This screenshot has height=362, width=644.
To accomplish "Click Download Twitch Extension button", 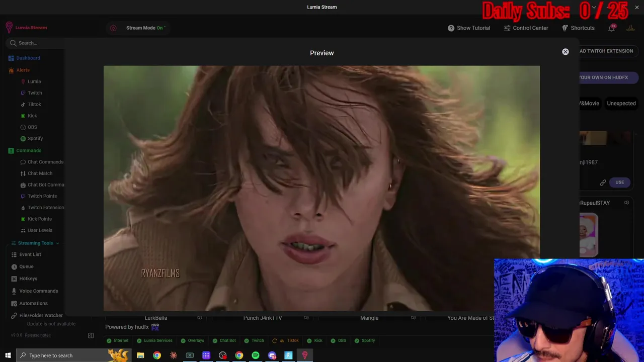I will point(609,51).
